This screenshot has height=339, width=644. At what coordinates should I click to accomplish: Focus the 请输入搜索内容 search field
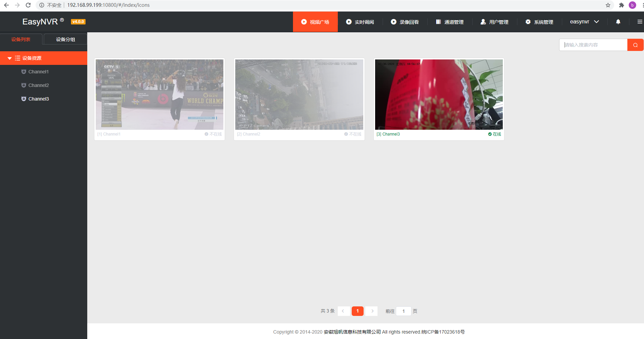[x=593, y=45]
